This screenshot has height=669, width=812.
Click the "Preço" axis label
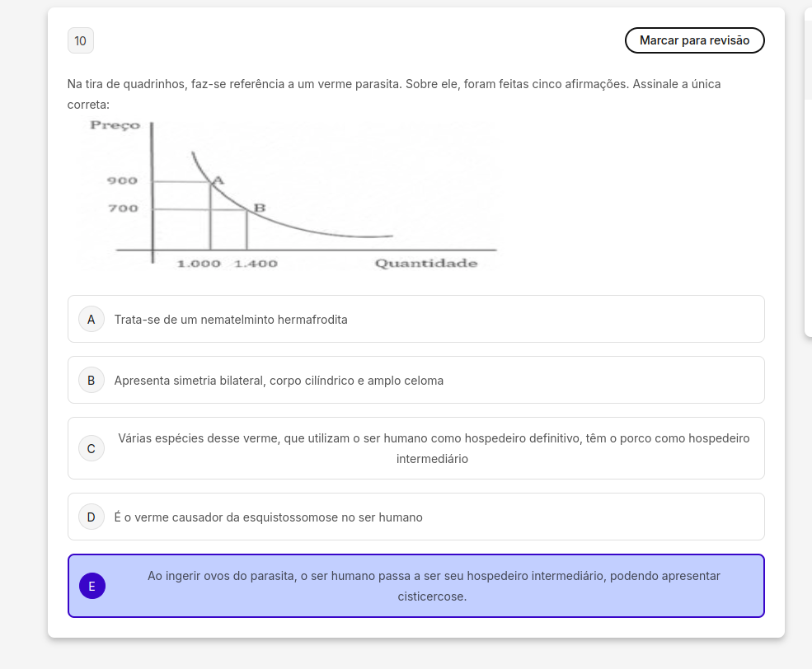[115, 125]
